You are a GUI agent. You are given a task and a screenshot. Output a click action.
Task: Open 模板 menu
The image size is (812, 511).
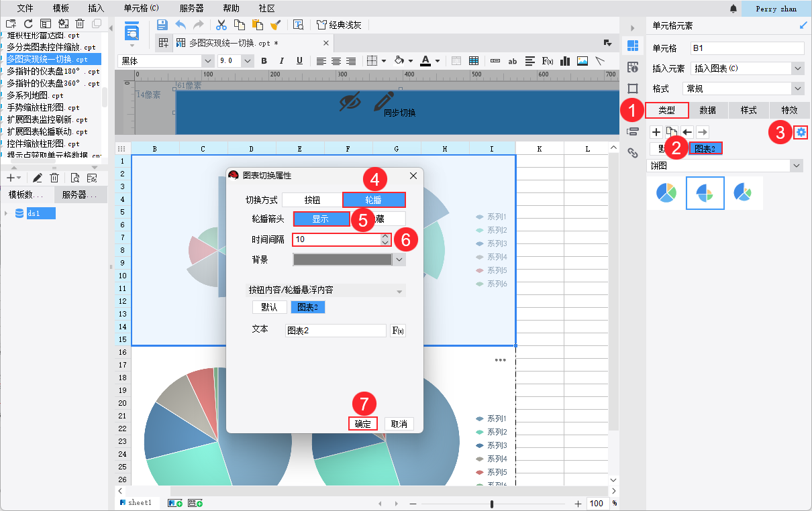click(x=60, y=8)
